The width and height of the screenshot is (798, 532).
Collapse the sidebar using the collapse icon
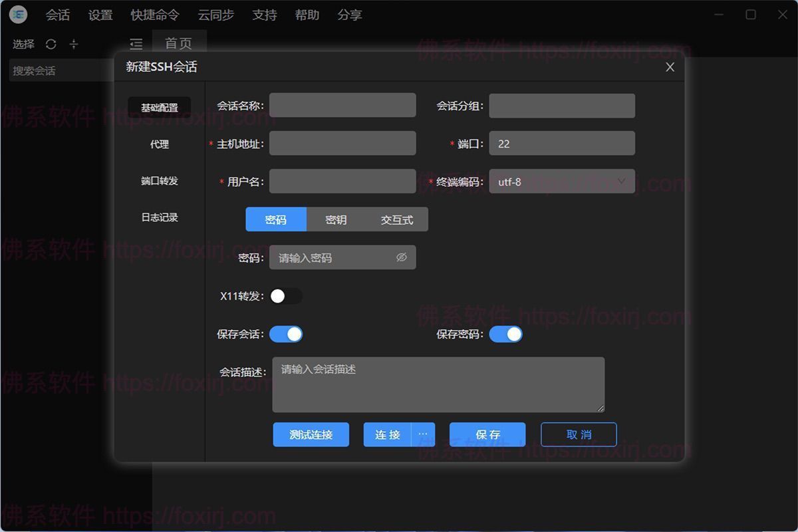pyautogui.click(x=136, y=44)
